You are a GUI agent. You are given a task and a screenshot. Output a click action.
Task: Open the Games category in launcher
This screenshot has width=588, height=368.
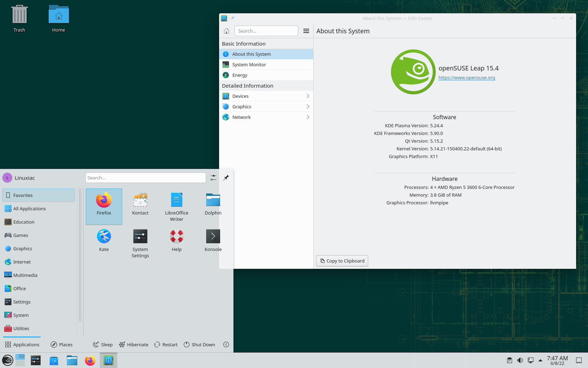[x=38, y=235]
